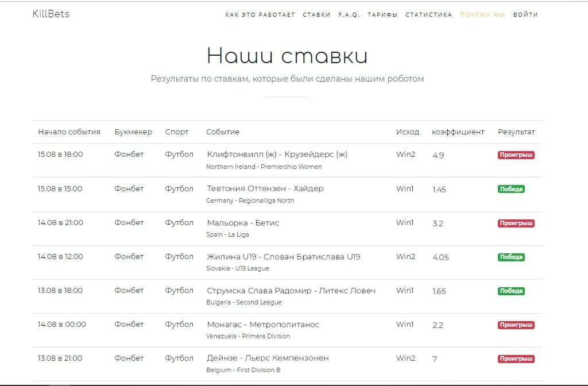The width and height of the screenshot is (588, 386).
Task: Click 'Win2' outcome in Клифтонвилл row
Action: pyautogui.click(x=406, y=154)
